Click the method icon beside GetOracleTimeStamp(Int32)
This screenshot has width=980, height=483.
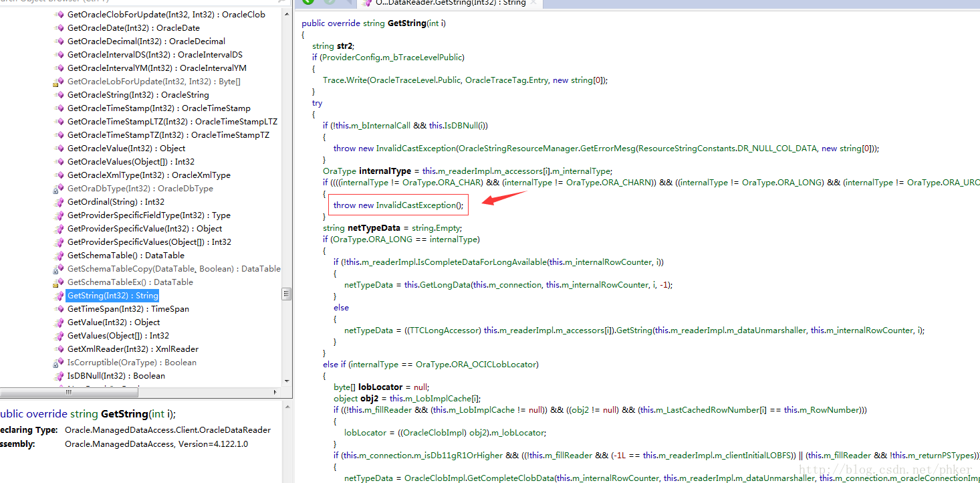click(x=59, y=108)
